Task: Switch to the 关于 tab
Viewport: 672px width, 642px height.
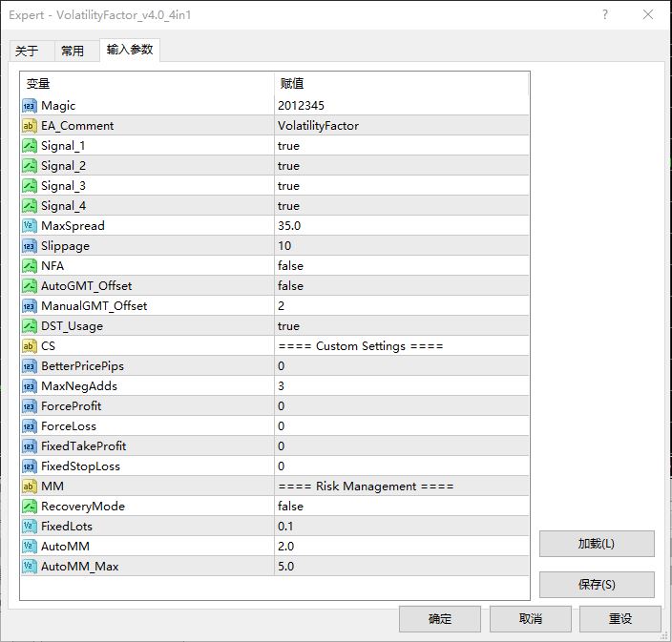Action: 28,52
